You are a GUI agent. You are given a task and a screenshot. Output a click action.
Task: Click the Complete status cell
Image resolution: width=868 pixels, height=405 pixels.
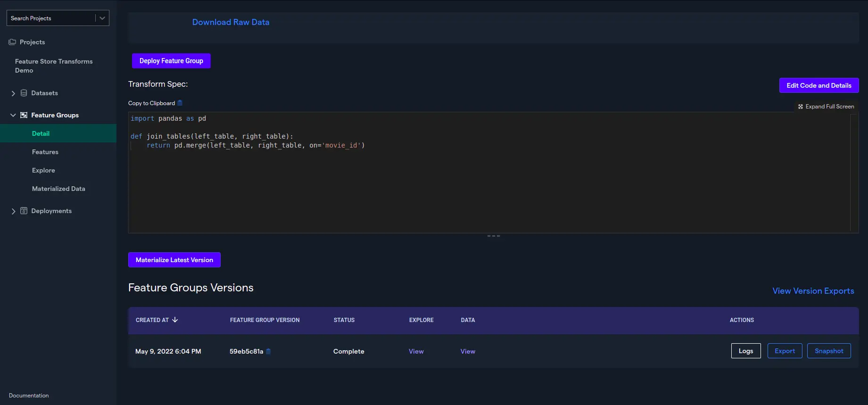(349, 351)
